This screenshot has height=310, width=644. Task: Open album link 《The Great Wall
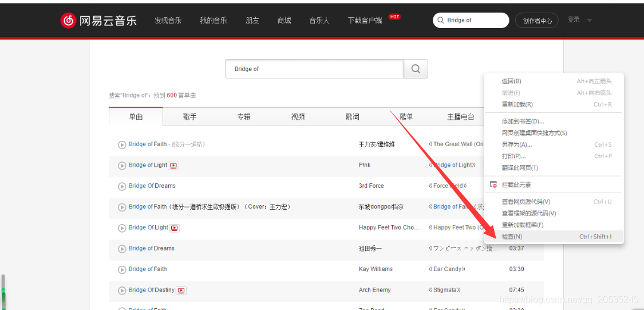click(456, 144)
